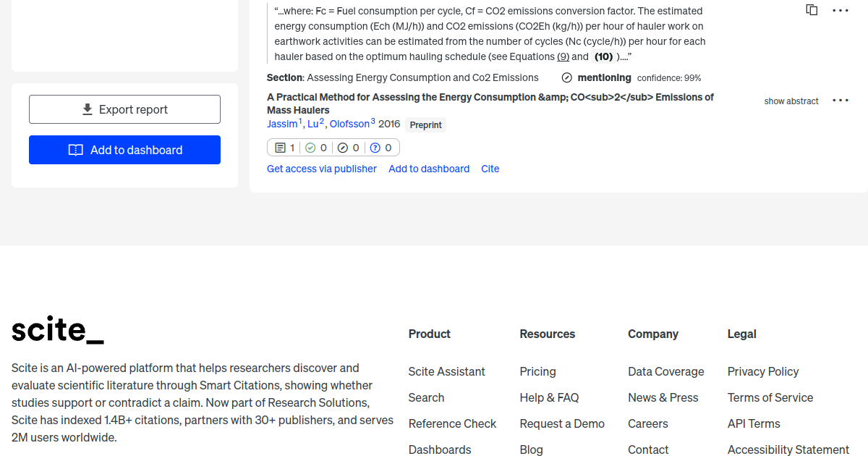Click the dashboard book icon on the blue button
This screenshot has width=868, height=456.
(76, 149)
